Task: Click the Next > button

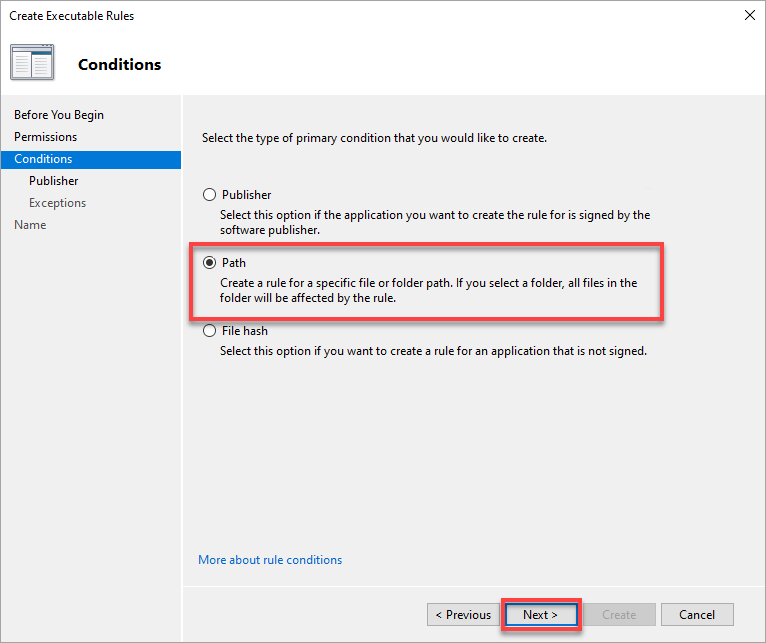Action: (x=541, y=615)
